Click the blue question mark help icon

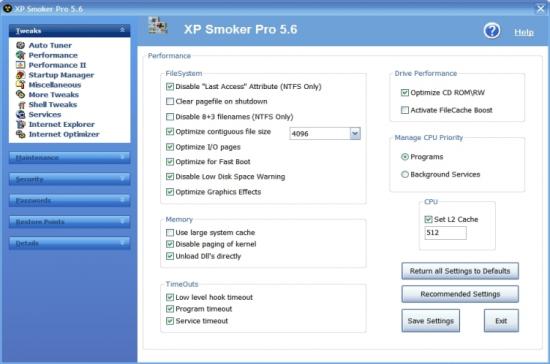(492, 31)
